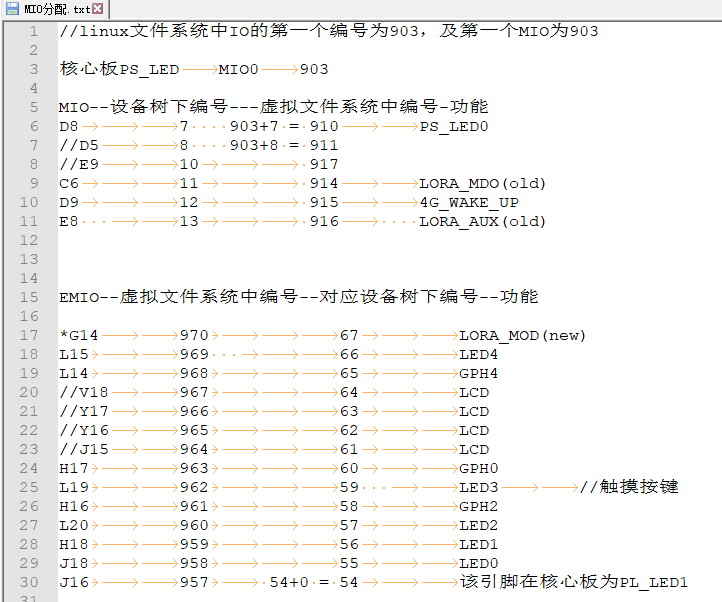Click value 914 on line 9
Viewport: 722px width, 602px height.
pyautogui.click(x=324, y=183)
